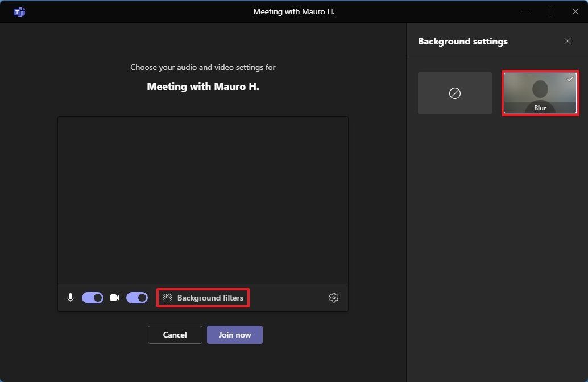The width and height of the screenshot is (588, 382).
Task: Click the camera icon in preview bar
Action: point(114,297)
